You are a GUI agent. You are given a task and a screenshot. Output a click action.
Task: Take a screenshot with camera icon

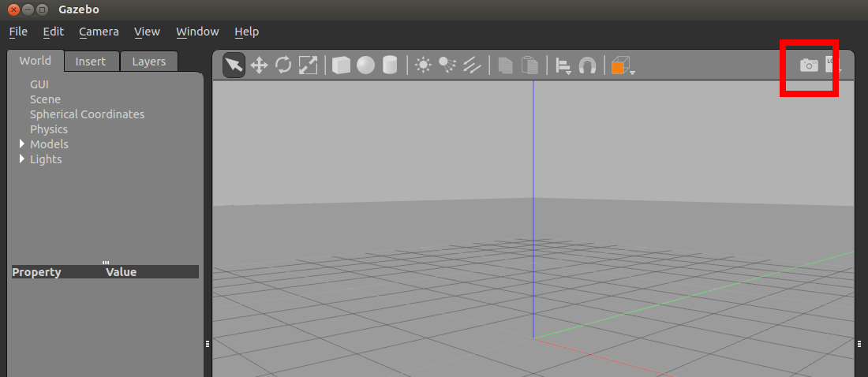(809, 65)
